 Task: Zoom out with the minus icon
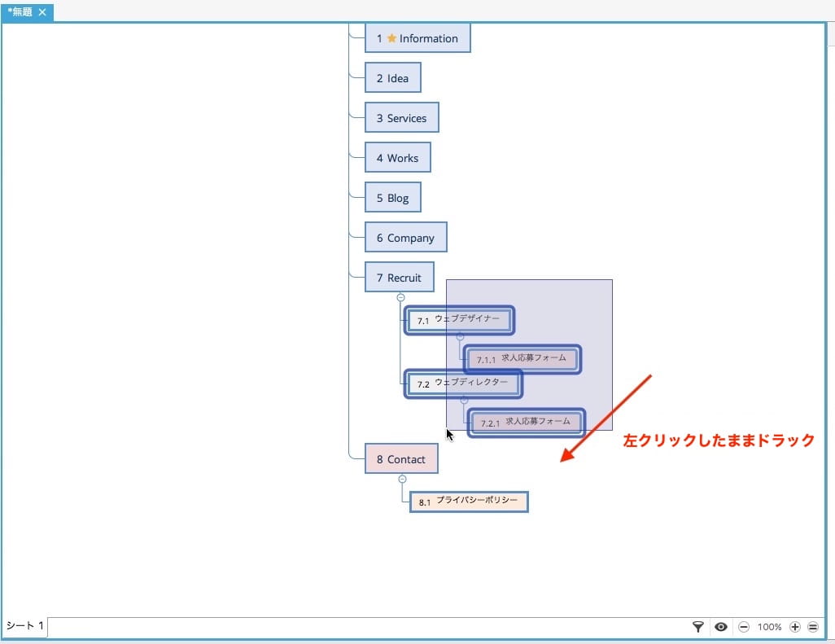pyautogui.click(x=744, y=627)
